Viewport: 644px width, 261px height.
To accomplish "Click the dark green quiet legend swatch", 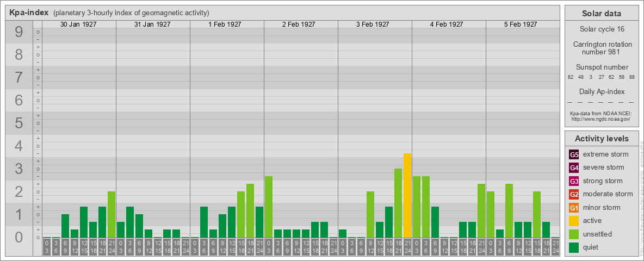I will (574, 247).
